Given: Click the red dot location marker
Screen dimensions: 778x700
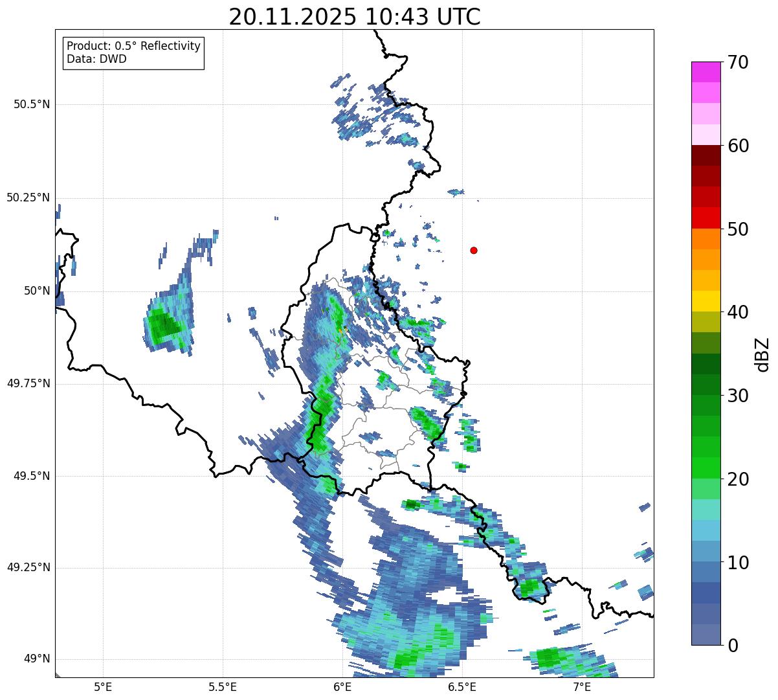Looking at the screenshot, I should [474, 250].
